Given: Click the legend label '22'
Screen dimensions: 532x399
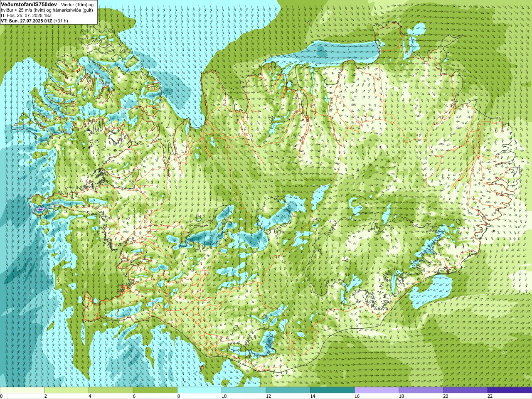Looking at the screenshot, I should 490,396.
